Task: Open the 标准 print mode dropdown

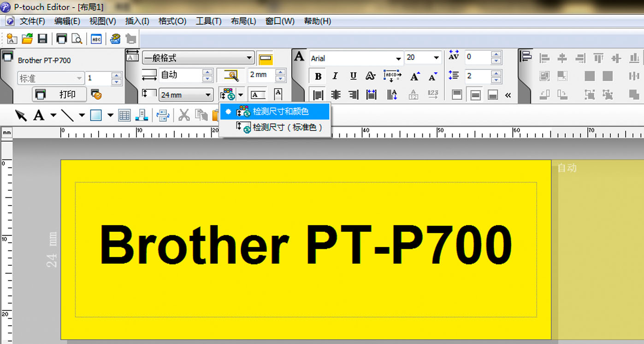Action: [51, 78]
